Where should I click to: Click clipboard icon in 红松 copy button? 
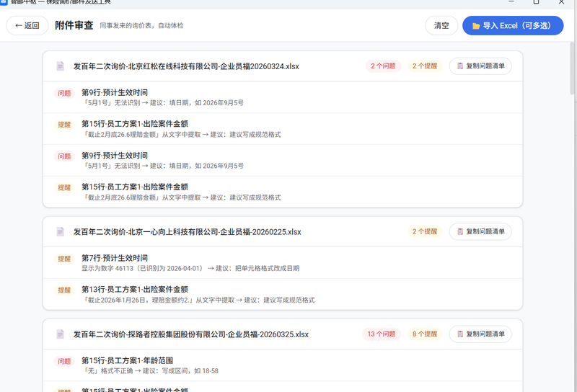[460, 66]
